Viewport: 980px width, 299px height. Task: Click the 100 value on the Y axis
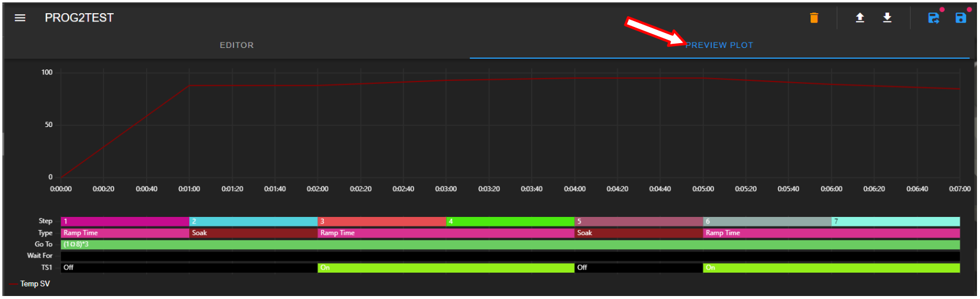tap(47, 73)
